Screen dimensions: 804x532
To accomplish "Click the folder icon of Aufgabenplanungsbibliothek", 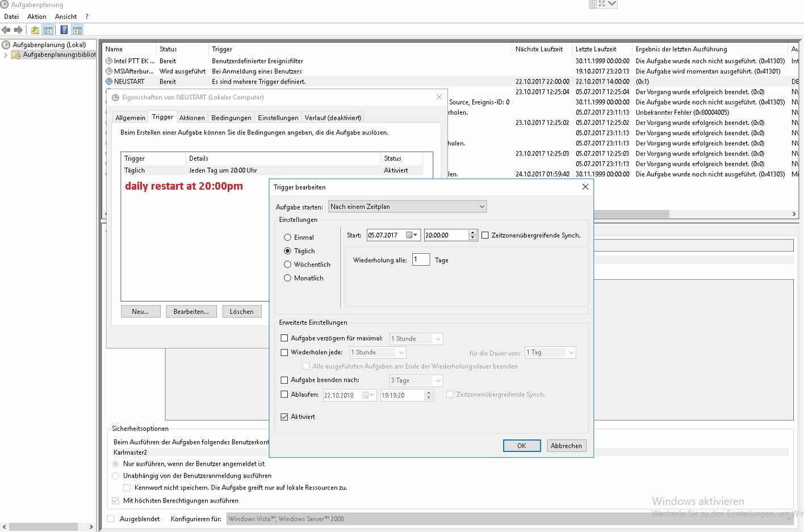I will [x=16, y=55].
